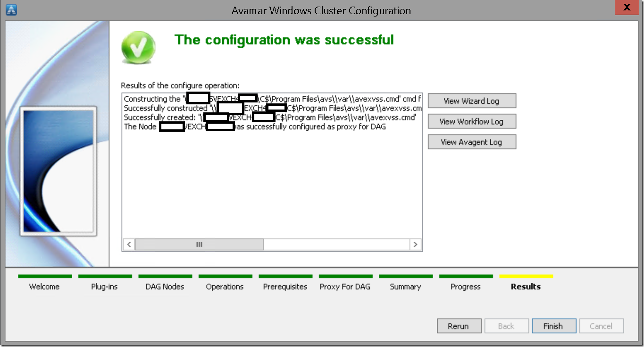Click the Rerun button
This screenshot has width=644, height=347.
pyautogui.click(x=459, y=326)
